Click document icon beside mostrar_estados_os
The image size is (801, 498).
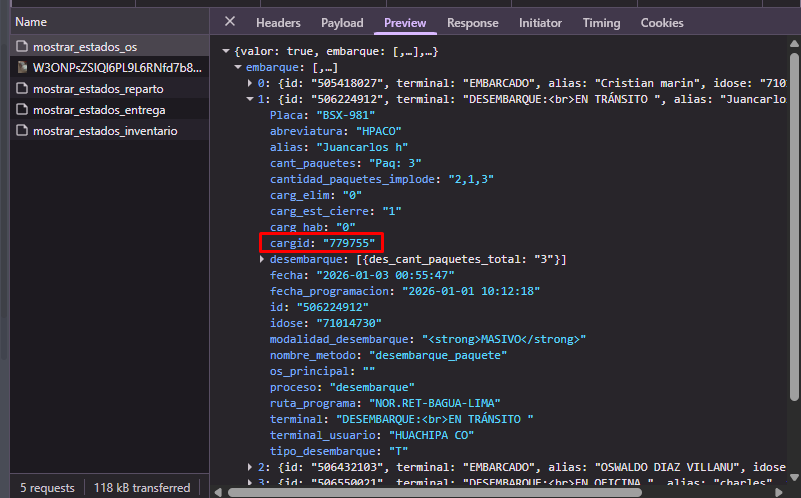click(x=22, y=47)
